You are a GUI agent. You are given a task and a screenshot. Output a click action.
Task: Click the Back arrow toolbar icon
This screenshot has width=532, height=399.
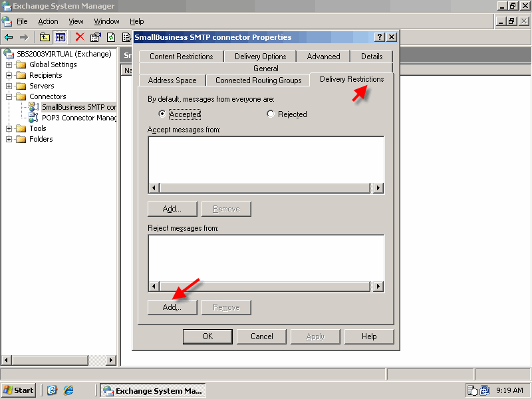tap(9, 37)
